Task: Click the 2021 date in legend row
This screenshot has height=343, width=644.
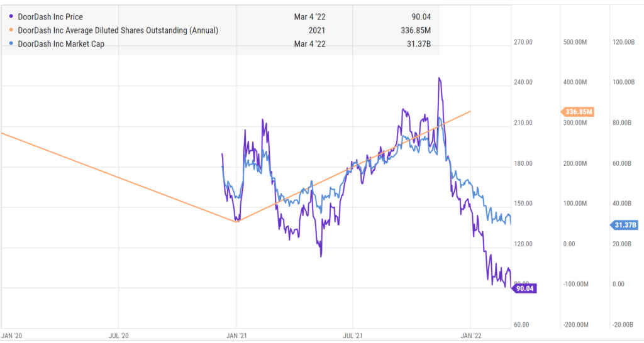Action: click(317, 30)
